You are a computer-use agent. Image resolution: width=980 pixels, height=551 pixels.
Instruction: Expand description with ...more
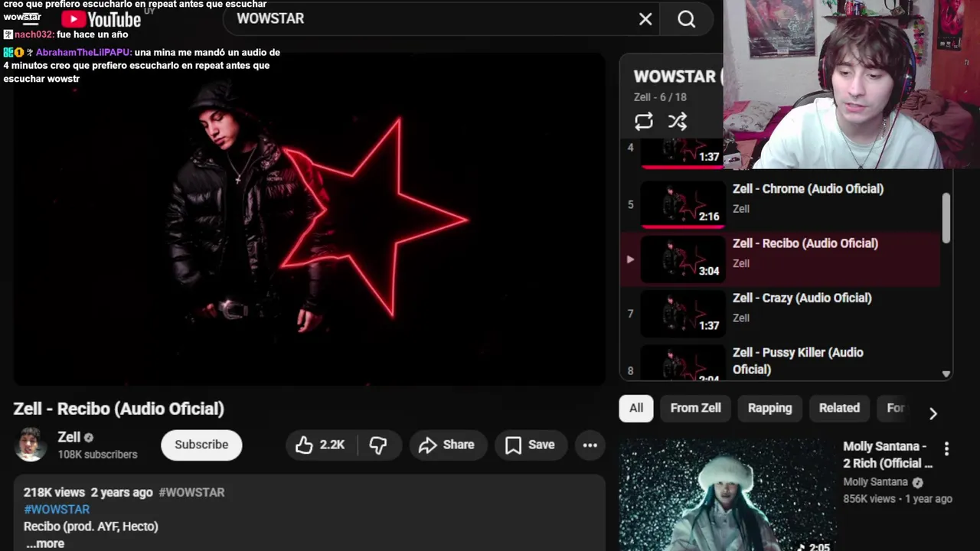[45, 543]
